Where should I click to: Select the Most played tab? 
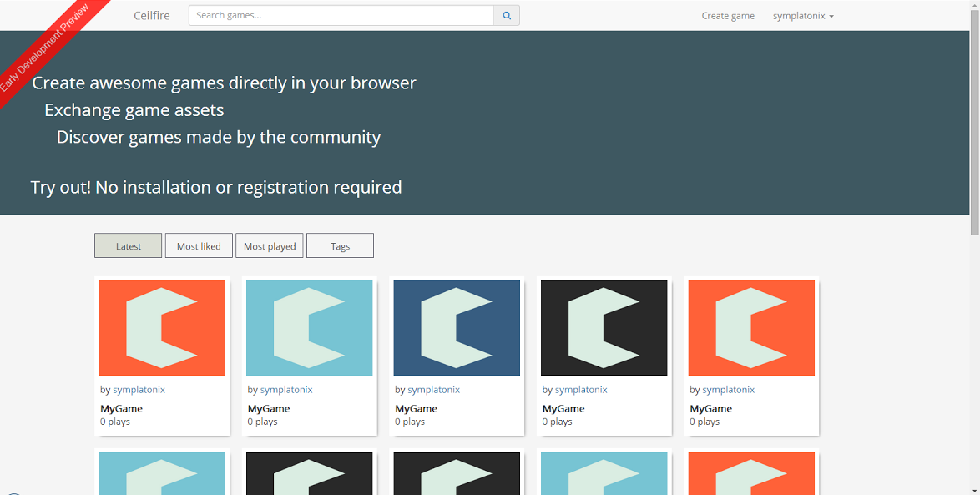(x=270, y=246)
